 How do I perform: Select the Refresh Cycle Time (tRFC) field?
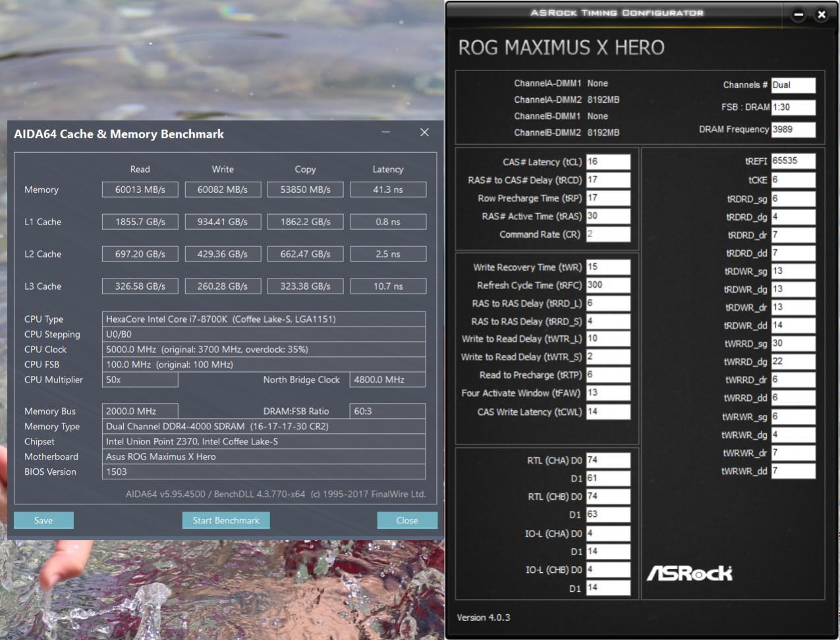click(x=608, y=285)
